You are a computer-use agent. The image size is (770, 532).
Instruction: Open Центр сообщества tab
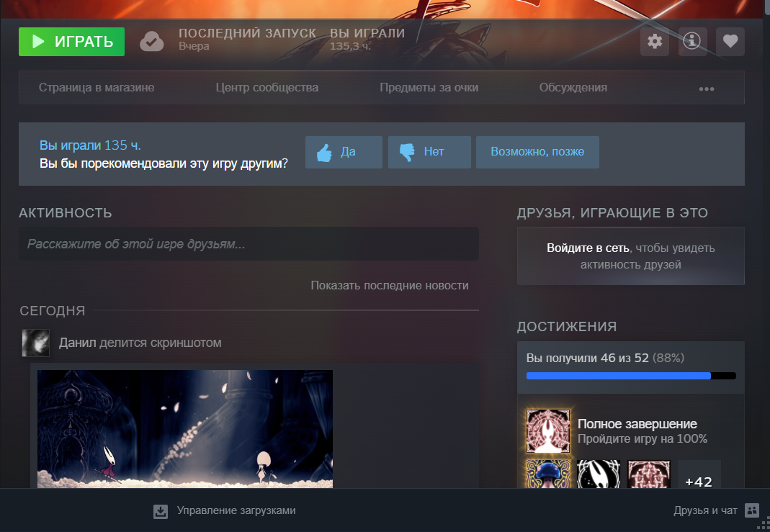(267, 88)
